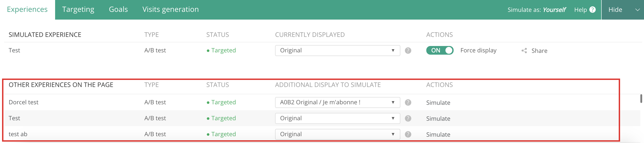Open variation dropdown for test ab

coord(337,134)
